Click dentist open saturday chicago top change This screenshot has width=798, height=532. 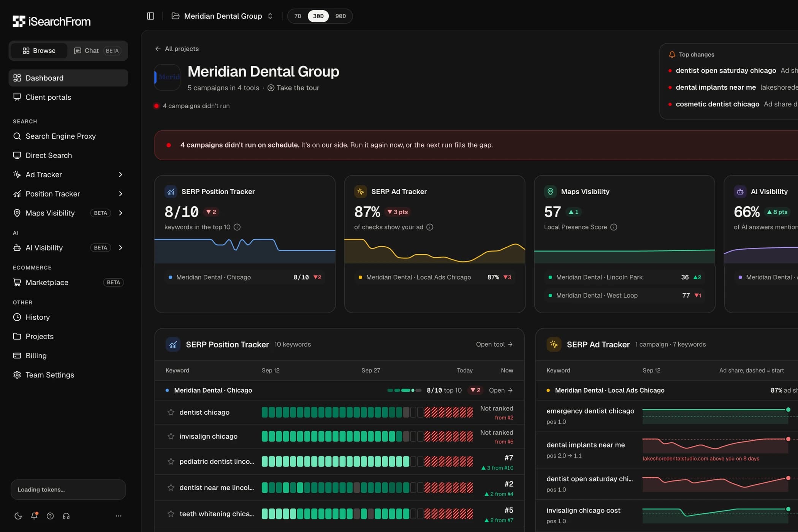click(726, 70)
